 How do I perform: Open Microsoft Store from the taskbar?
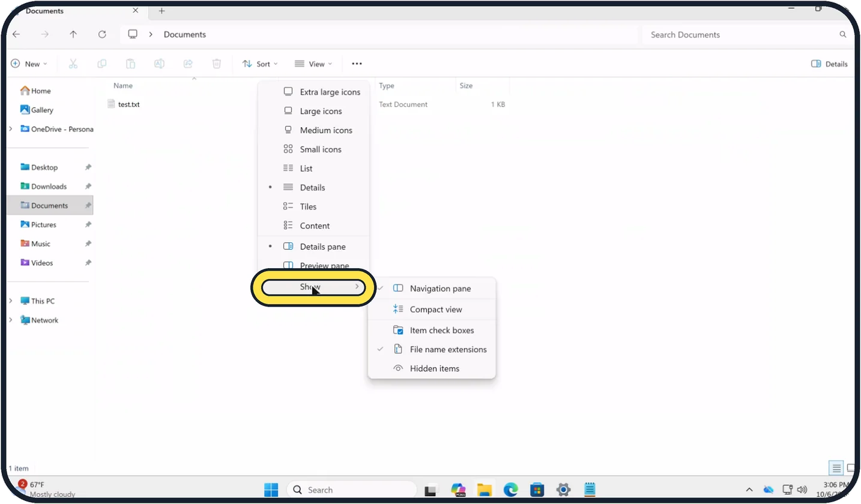pos(537,490)
